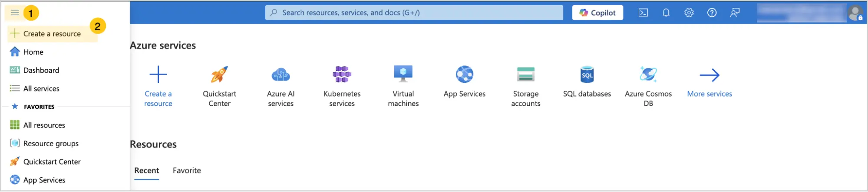Open the help question mark icon
Screen dimensions: 868x192
pos(712,13)
